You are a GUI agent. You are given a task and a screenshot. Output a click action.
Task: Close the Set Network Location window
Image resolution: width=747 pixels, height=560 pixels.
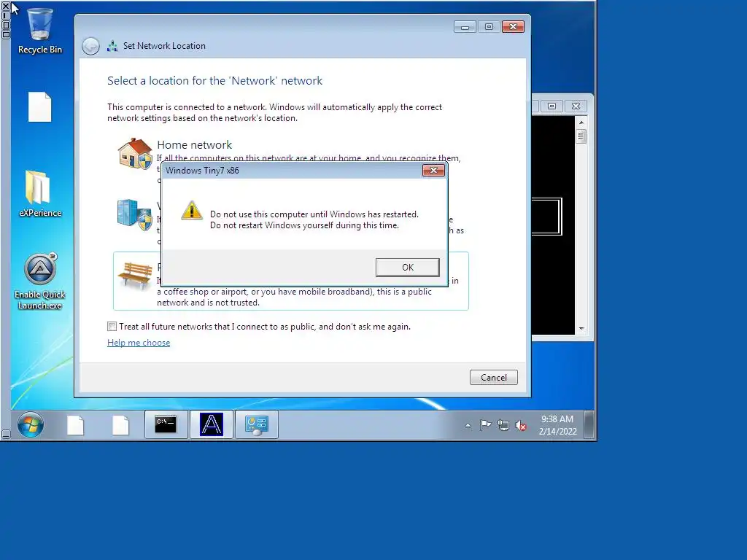513,27
